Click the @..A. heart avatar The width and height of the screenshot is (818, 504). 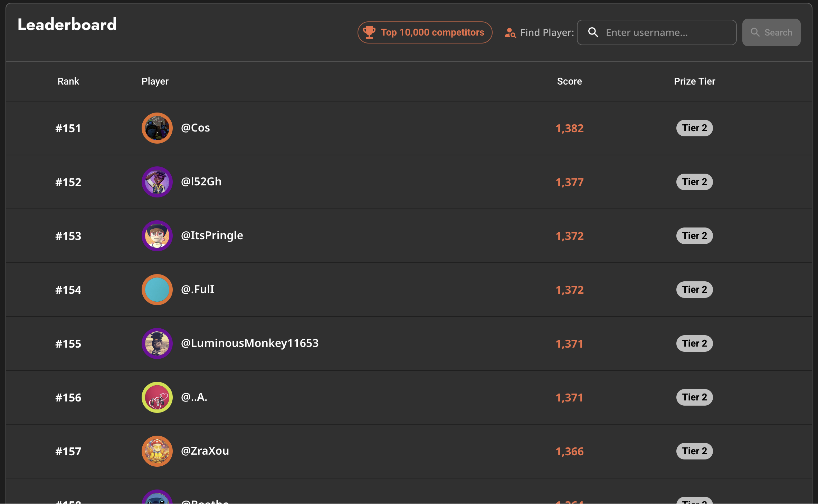(x=157, y=397)
